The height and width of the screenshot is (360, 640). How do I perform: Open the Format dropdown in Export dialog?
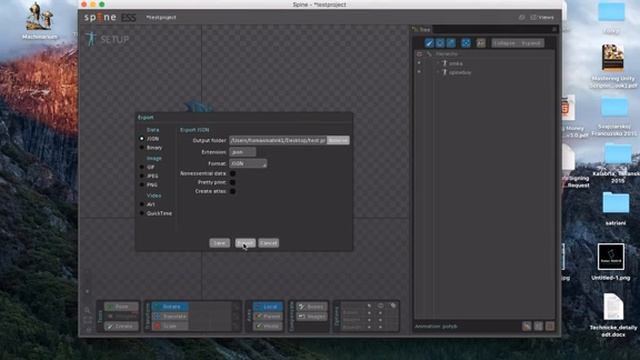point(248,163)
